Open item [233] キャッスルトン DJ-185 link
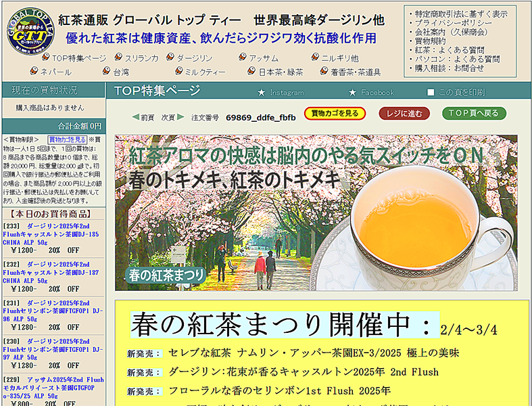The image size is (532, 406). coord(51,234)
